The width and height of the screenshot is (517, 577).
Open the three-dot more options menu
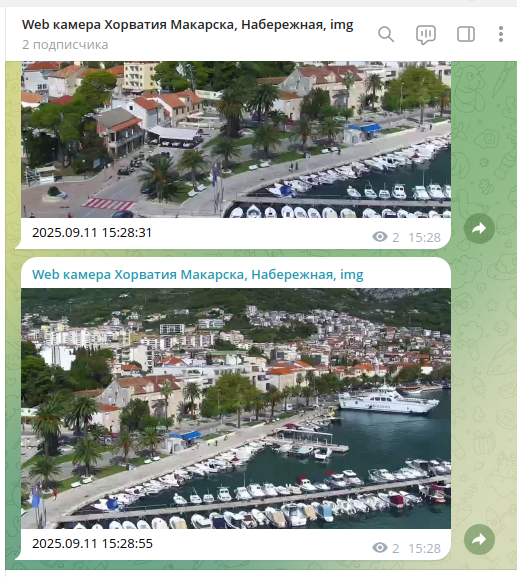(x=501, y=34)
